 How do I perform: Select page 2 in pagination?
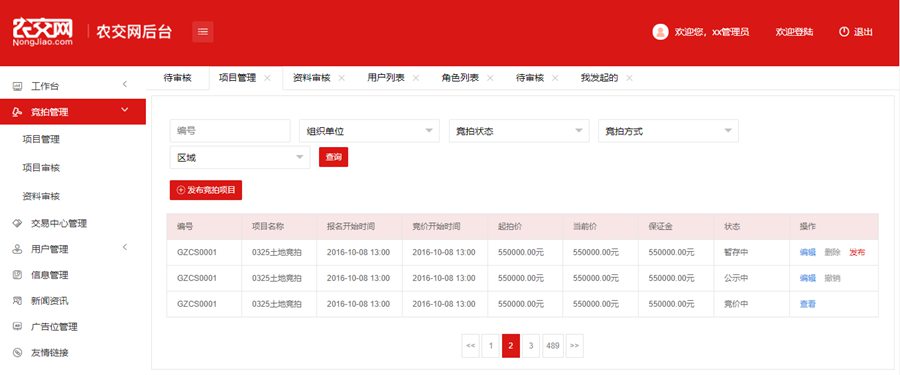(511, 346)
